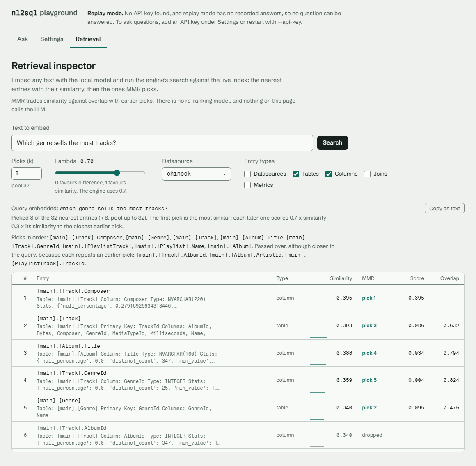Switch to the Settings tab

52,39
